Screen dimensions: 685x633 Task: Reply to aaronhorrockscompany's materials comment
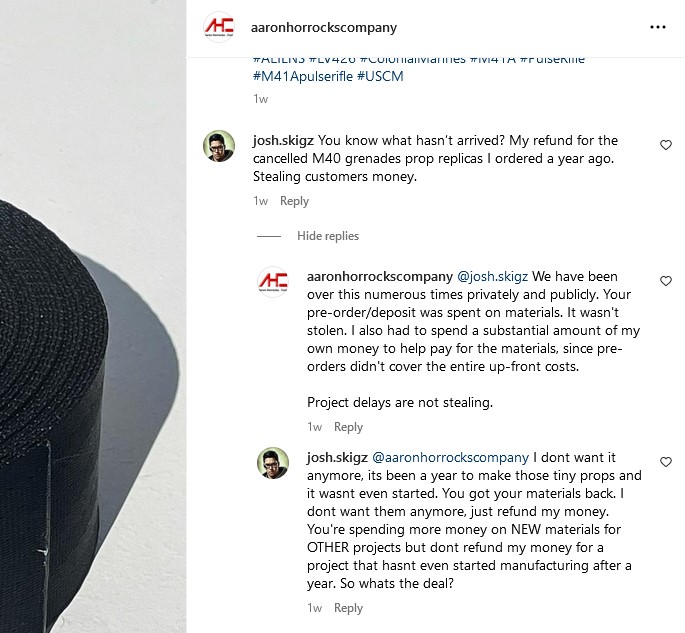[x=348, y=427]
